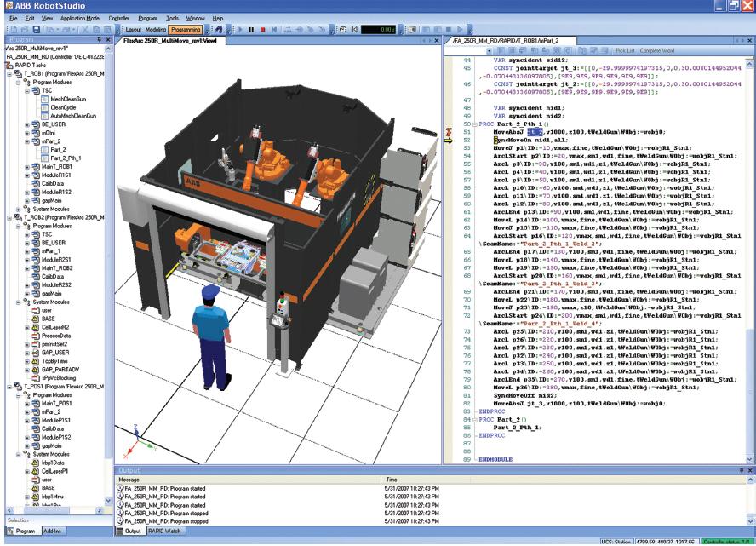This screenshot has height=546, width=756.
Task: Click the reset simulation timer icon
Action: click(x=354, y=30)
